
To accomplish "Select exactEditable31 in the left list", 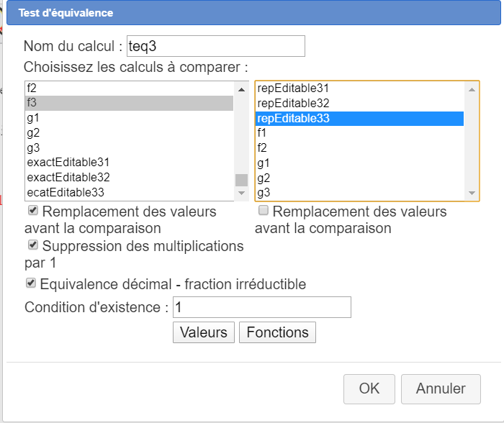I will coord(68,162).
